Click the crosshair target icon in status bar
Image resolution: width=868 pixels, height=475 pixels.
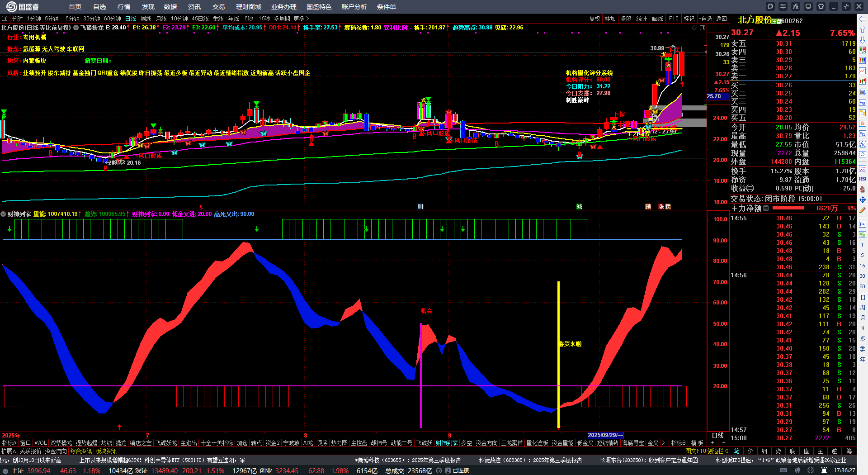pyautogui.click(x=811, y=470)
